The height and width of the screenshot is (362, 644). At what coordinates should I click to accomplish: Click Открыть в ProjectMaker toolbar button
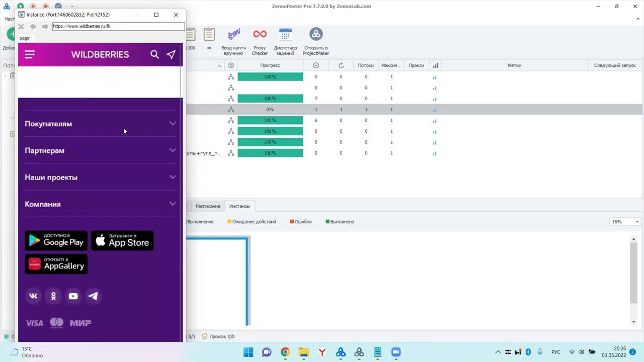[x=316, y=42]
